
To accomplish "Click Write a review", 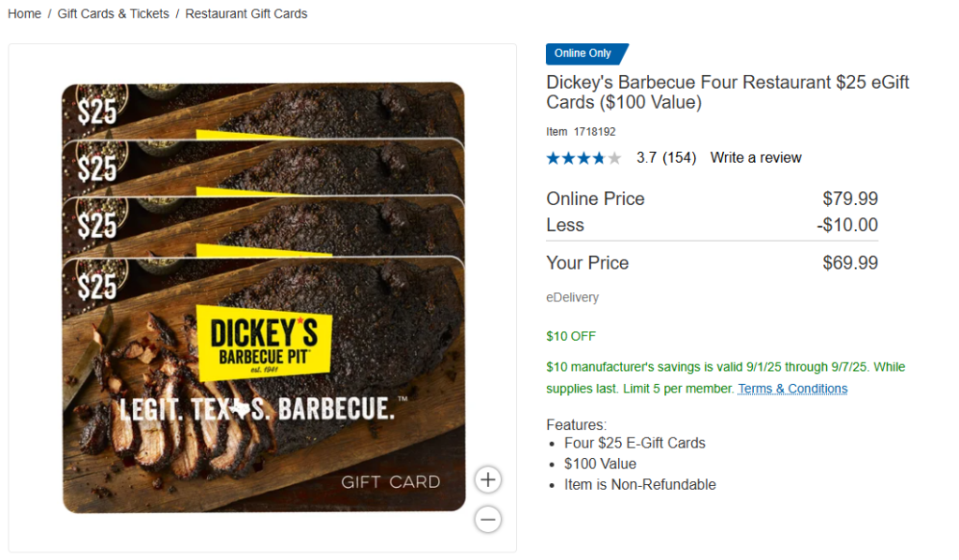I will click(x=756, y=157).
